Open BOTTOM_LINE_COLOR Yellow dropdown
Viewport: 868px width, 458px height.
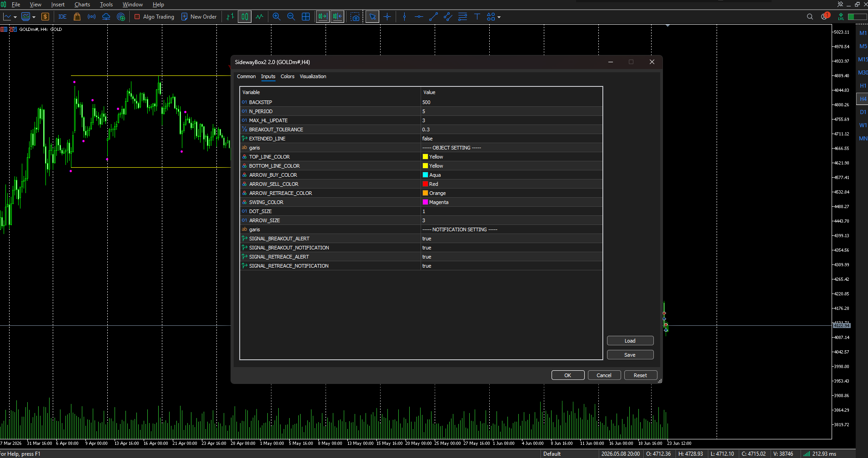512,166
